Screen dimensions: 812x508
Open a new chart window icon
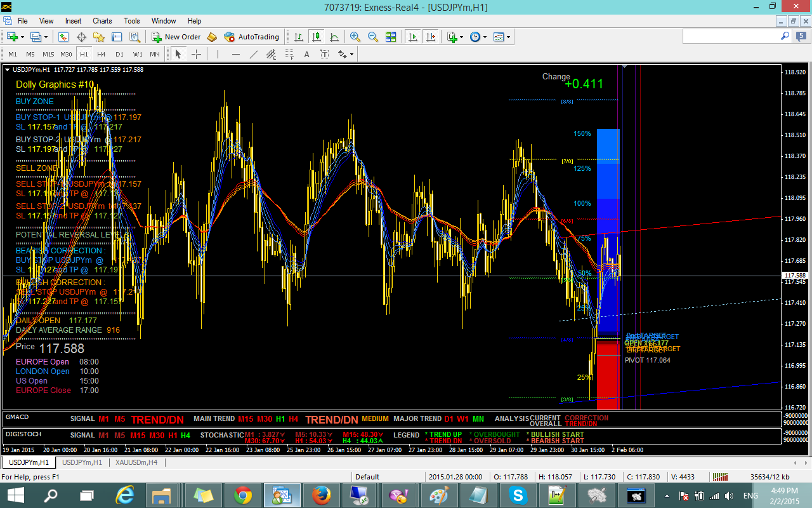pyautogui.click(x=11, y=37)
